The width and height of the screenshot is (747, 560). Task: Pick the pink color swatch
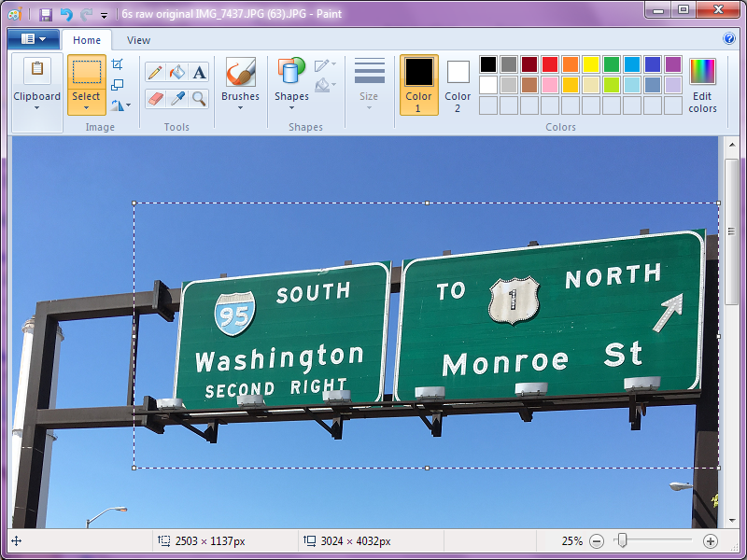pyautogui.click(x=550, y=85)
